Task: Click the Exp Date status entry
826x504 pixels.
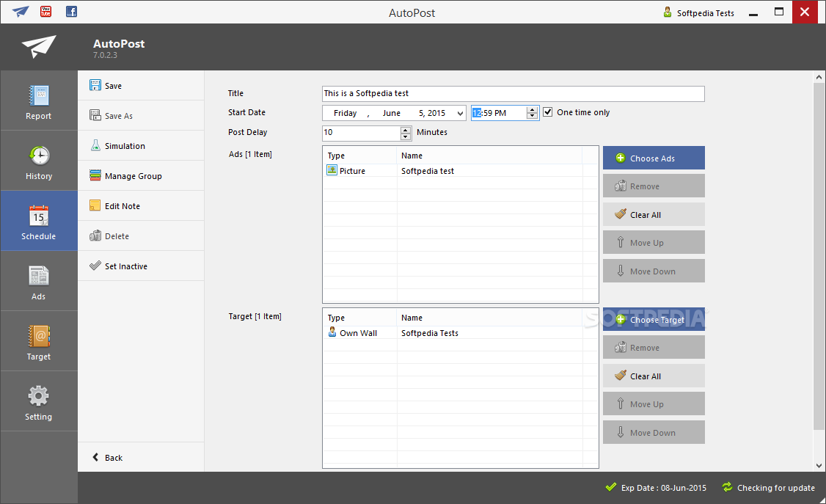Action: (x=657, y=488)
